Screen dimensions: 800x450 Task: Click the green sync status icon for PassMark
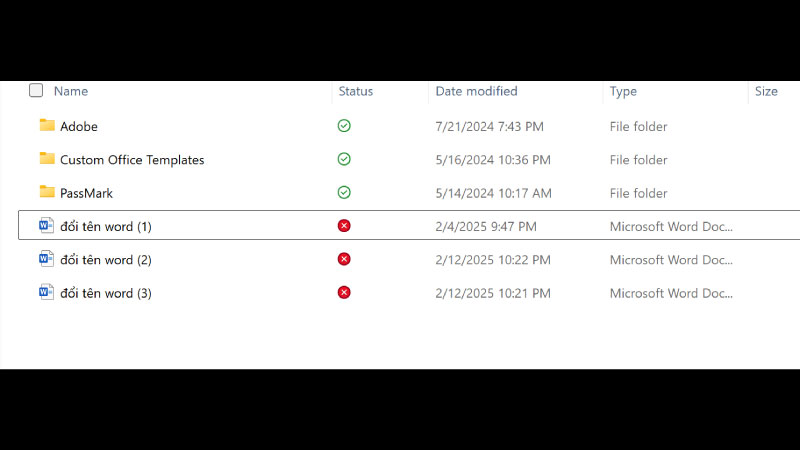[x=344, y=192]
